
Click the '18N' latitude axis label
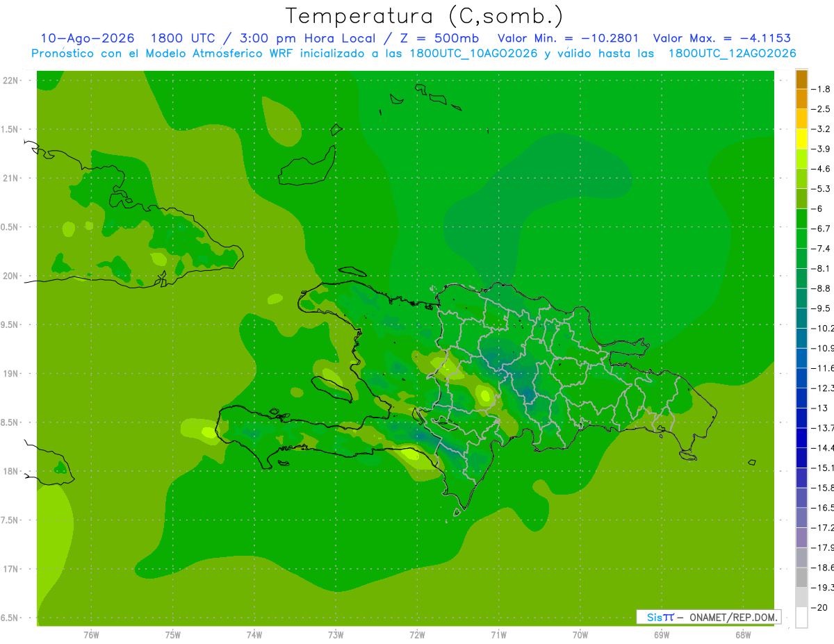pos(11,471)
